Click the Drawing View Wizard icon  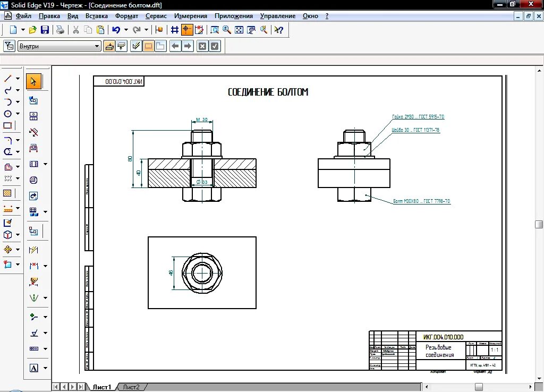coord(33,100)
